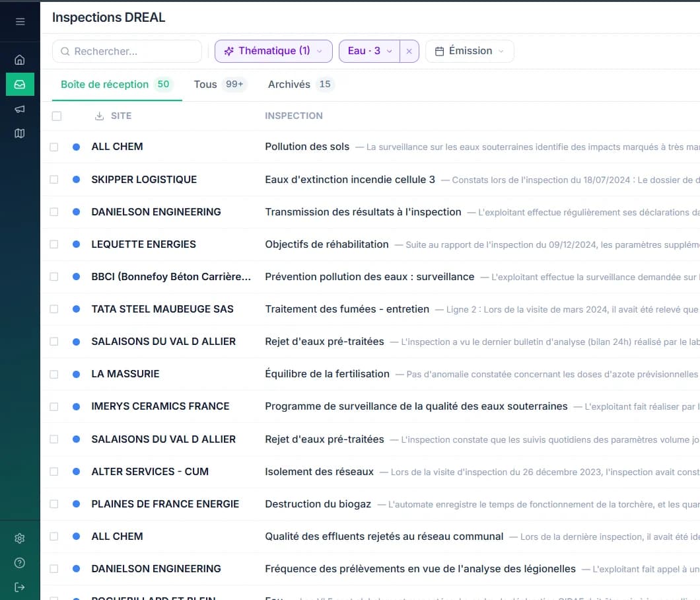The width and height of the screenshot is (700, 600).
Task: Open the Émission date dropdown
Action: coord(470,51)
